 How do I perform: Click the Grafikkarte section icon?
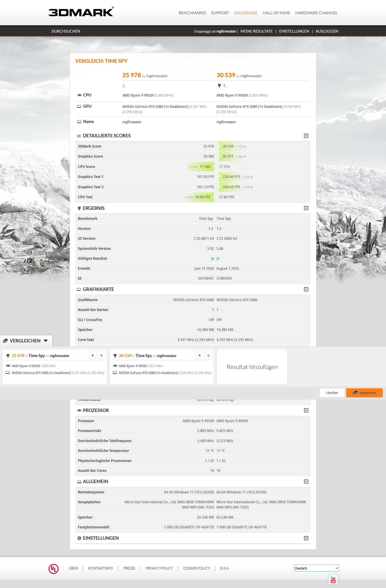tap(79, 289)
